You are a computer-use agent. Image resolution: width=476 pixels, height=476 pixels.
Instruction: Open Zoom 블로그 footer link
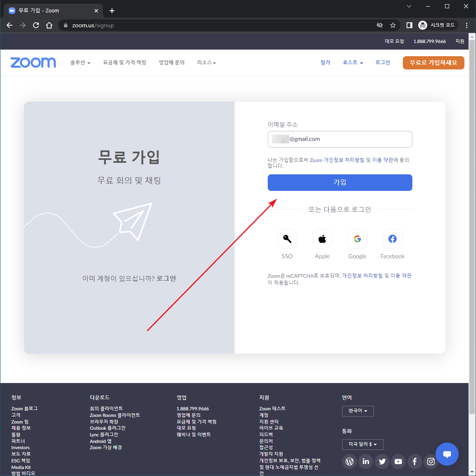25,409
